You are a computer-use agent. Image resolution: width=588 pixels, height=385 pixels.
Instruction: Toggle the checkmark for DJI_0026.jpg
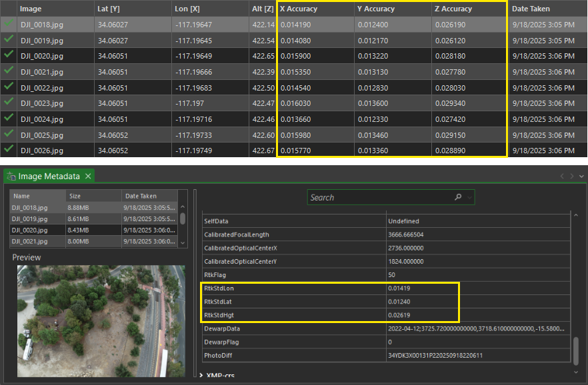tap(7, 151)
